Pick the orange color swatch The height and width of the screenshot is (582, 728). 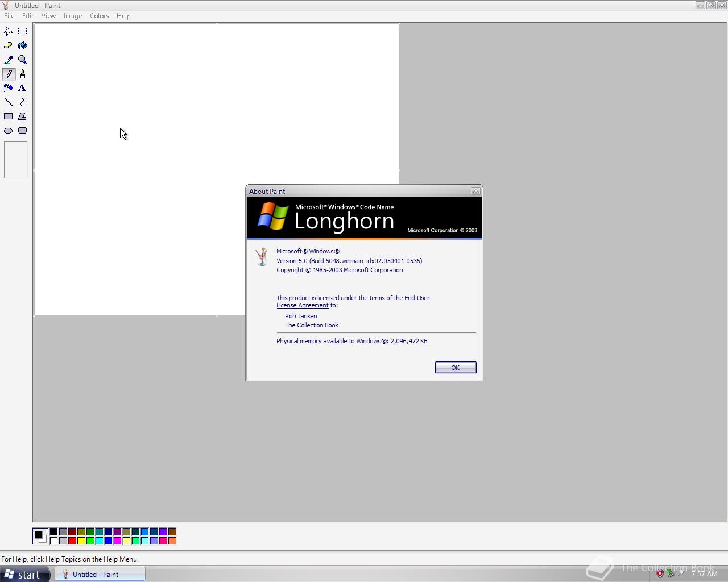[x=172, y=541]
